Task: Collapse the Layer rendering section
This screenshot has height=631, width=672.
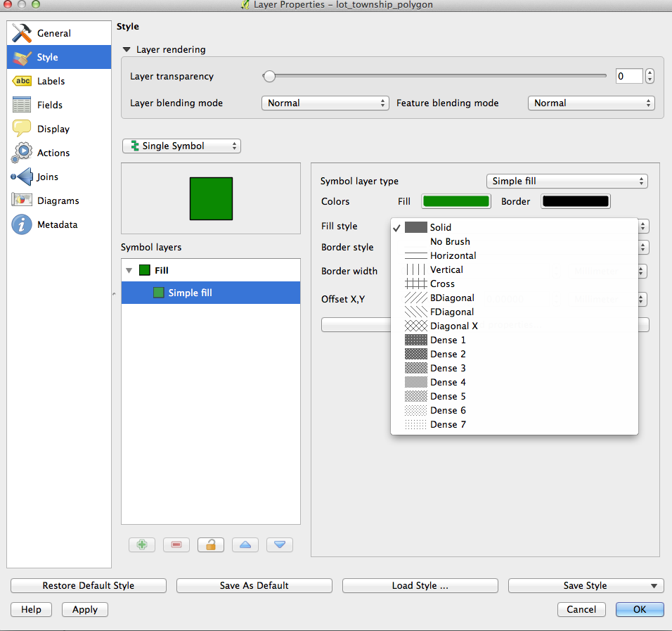Action: tap(127, 50)
